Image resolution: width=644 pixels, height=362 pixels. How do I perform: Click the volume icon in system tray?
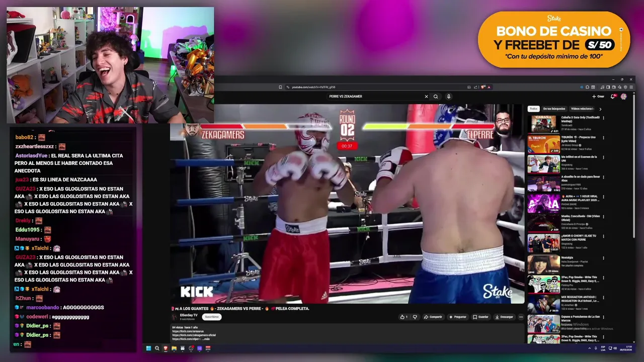pyautogui.click(x=615, y=348)
